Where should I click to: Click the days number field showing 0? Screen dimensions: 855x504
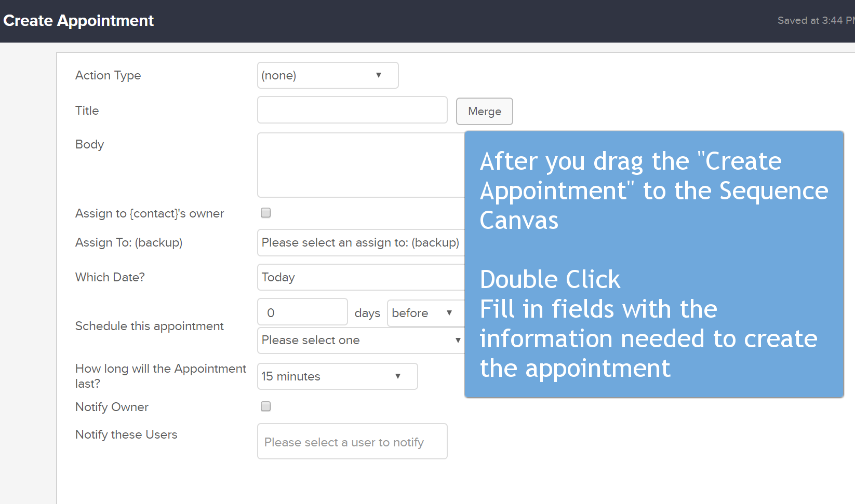click(x=302, y=312)
